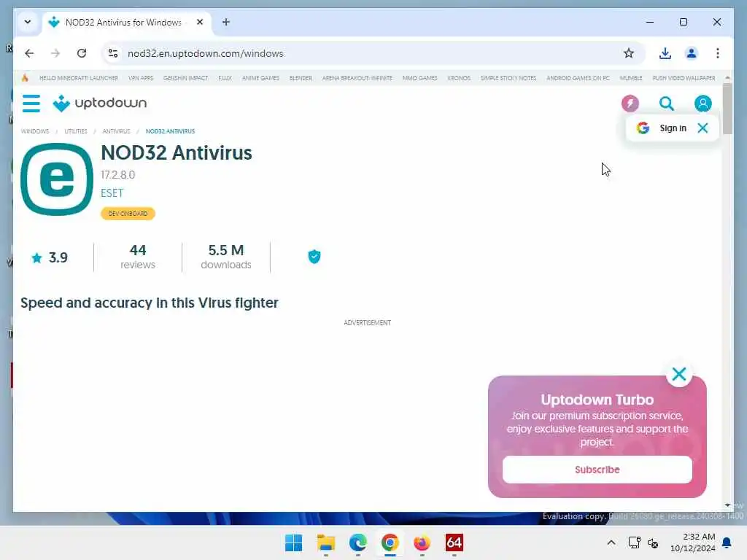Viewport: 747px width, 560px height.
Task: Click the blue security shield badge
Action: 314,257
